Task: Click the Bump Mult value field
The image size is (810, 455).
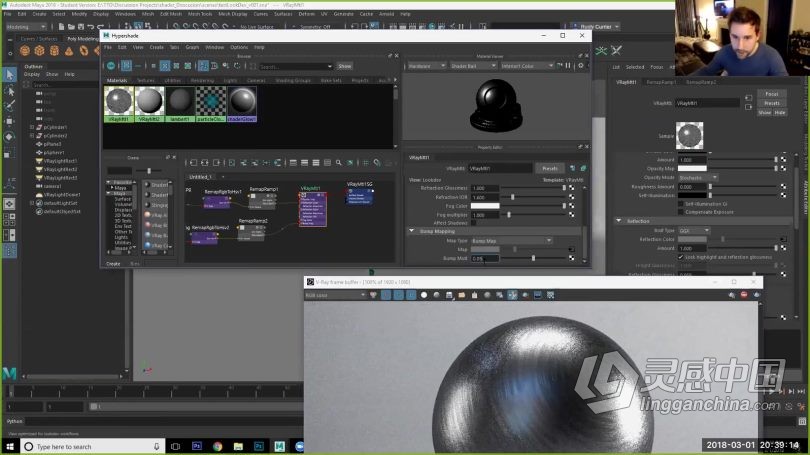Action: 485,258
